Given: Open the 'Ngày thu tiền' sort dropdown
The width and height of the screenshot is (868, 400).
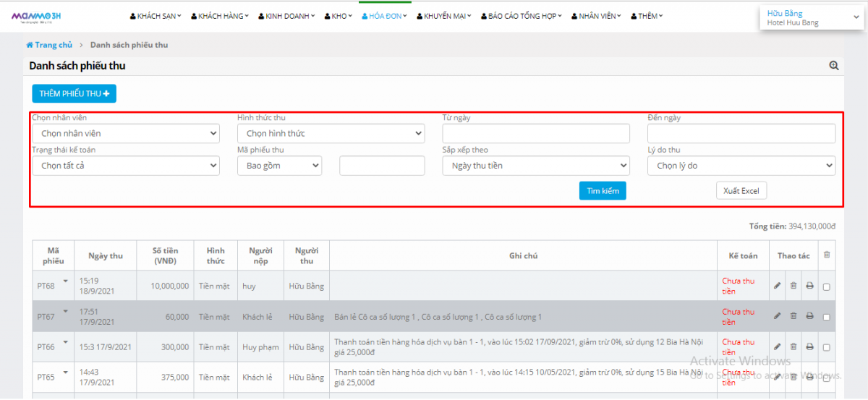Looking at the screenshot, I should coord(536,166).
